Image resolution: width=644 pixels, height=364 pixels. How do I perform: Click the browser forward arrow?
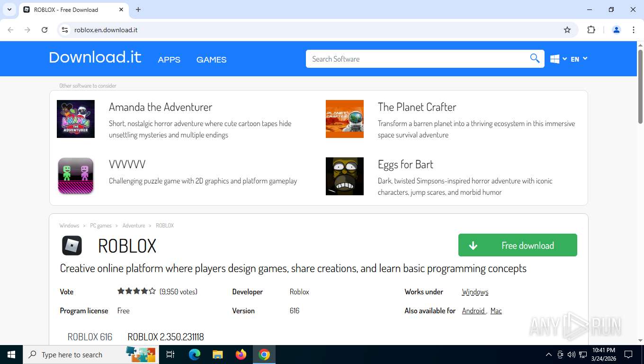pyautogui.click(x=27, y=30)
